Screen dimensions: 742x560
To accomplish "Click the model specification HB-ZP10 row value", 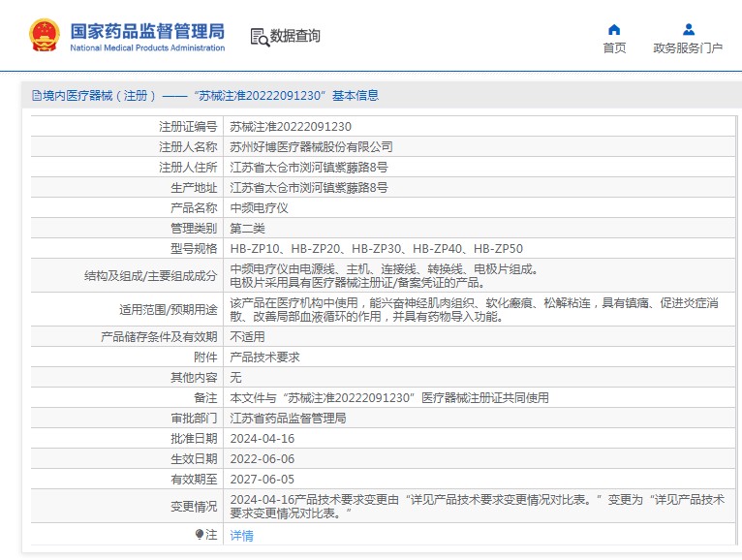I will 376,249.
